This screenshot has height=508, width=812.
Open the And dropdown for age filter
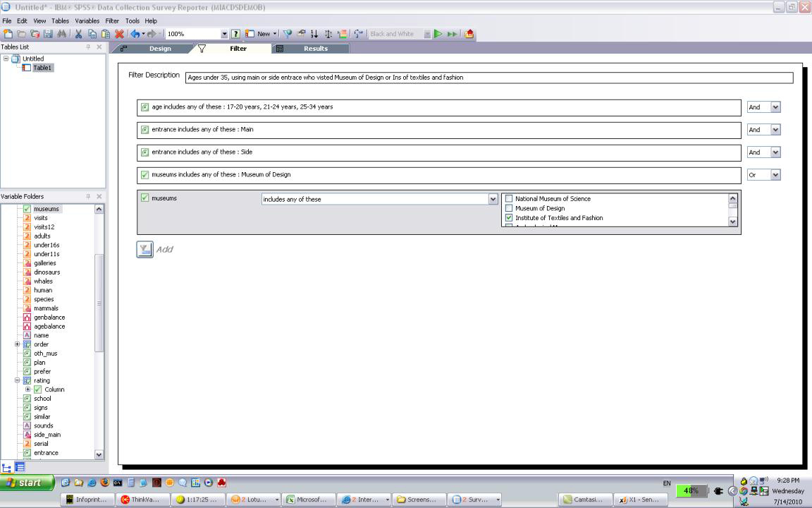tap(775, 107)
